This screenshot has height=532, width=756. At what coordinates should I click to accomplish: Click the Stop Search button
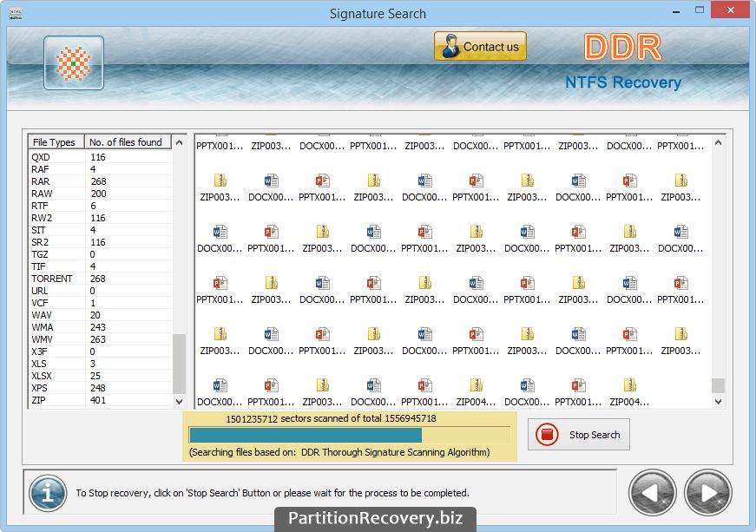579,435
